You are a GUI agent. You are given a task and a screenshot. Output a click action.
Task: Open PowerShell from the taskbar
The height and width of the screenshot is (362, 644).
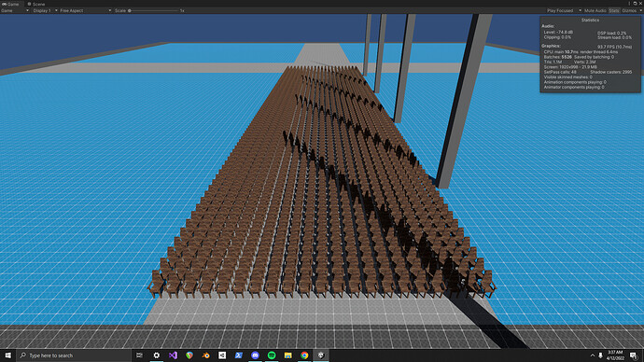(x=239, y=355)
